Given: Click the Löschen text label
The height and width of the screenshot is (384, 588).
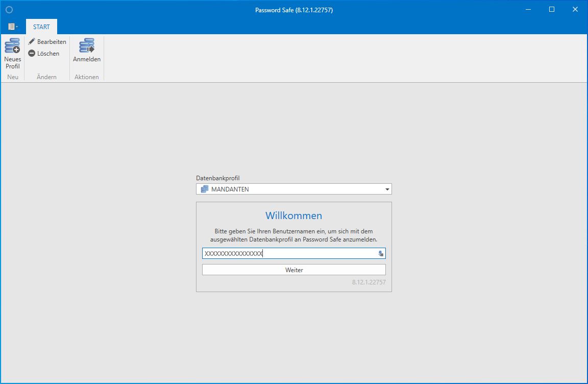Looking at the screenshot, I should tap(48, 53).
